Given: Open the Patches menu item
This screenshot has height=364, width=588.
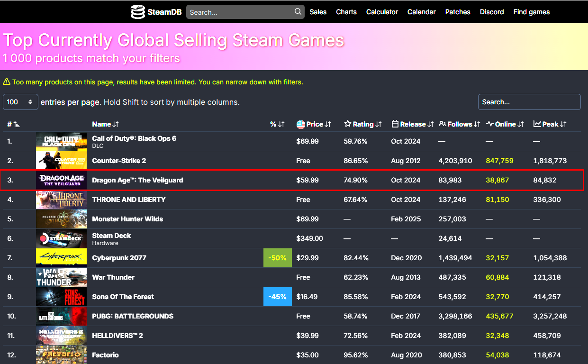Looking at the screenshot, I should pos(458,12).
